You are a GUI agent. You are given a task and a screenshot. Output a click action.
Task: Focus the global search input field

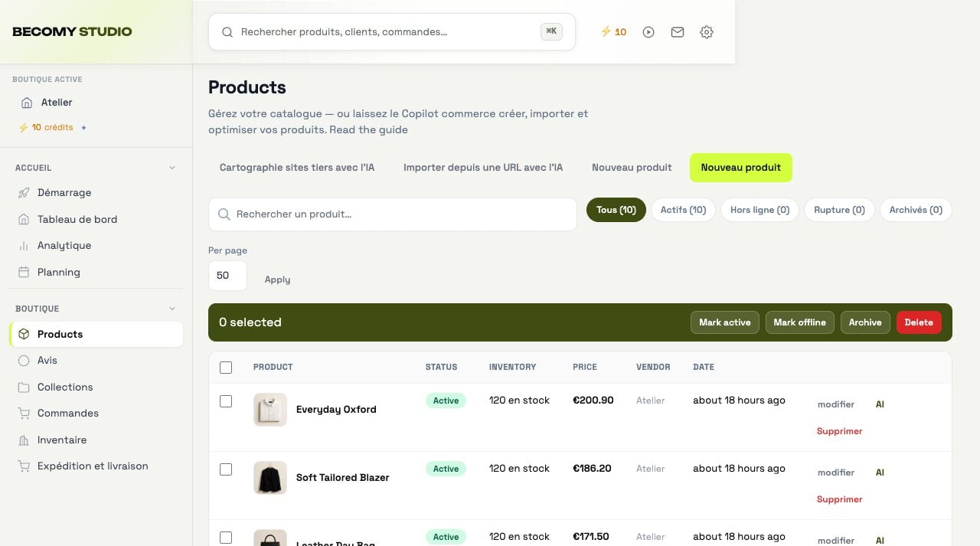(391, 32)
